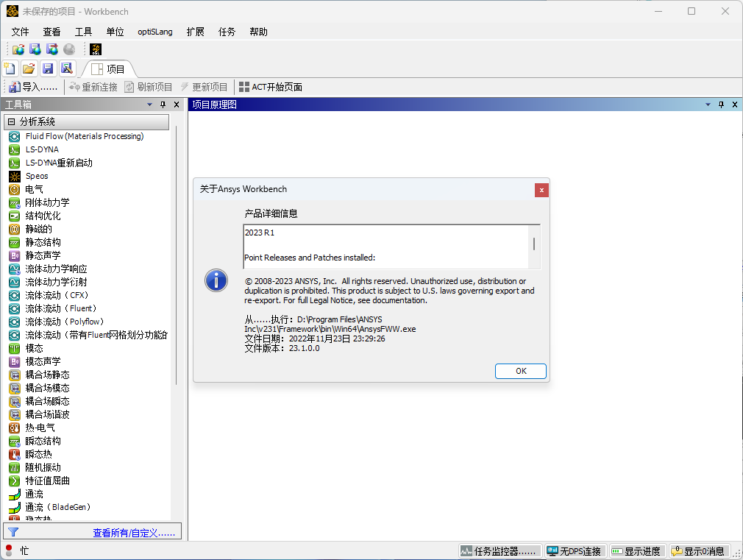Collapse the 分析系统 group

[11, 122]
